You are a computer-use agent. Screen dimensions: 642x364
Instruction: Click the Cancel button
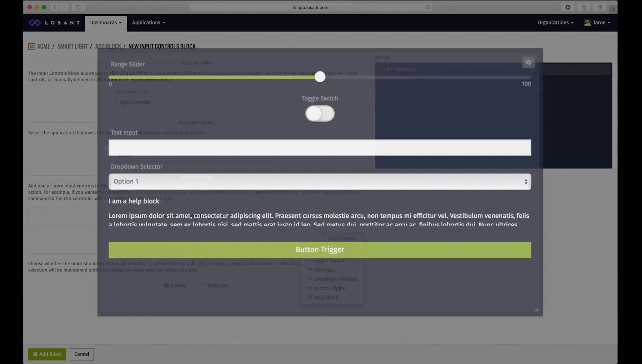(x=82, y=354)
